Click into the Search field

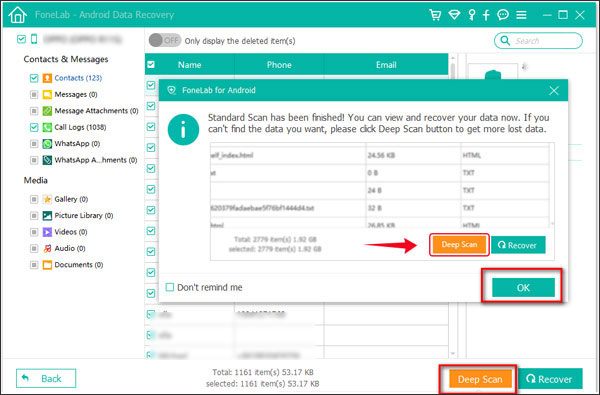coord(538,41)
